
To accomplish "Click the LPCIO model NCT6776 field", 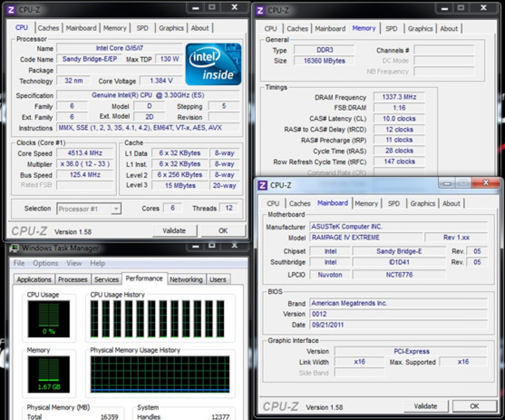I will tap(399, 275).
